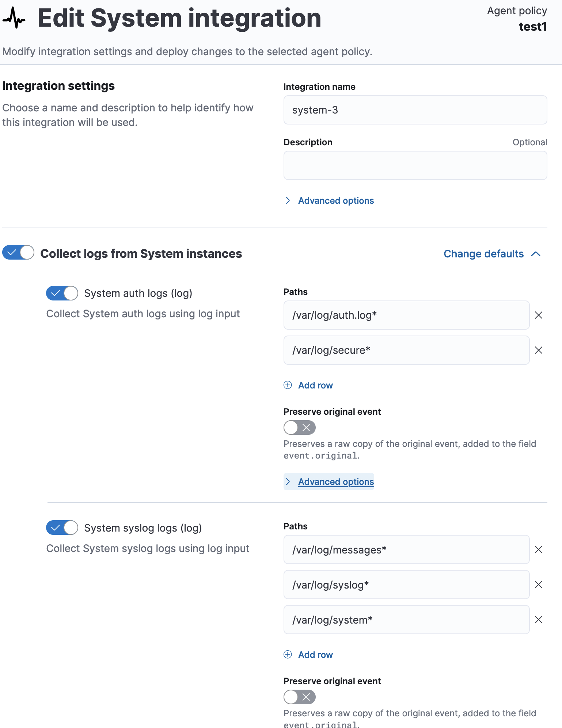The width and height of the screenshot is (562, 728).
Task: Enable Preserve original event for auth logs
Action: tap(299, 427)
